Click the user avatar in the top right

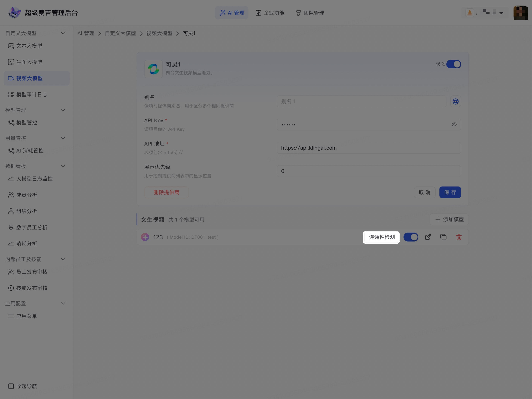[x=521, y=13]
